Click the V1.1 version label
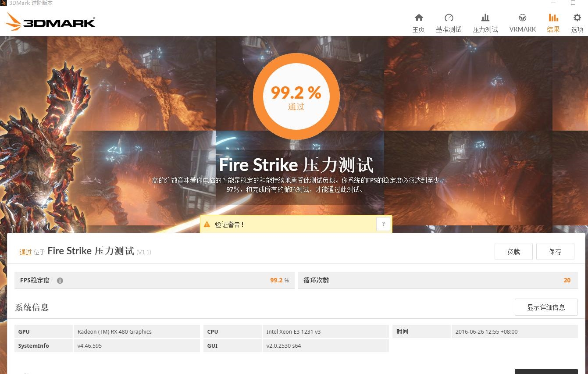588x374 pixels. click(144, 252)
